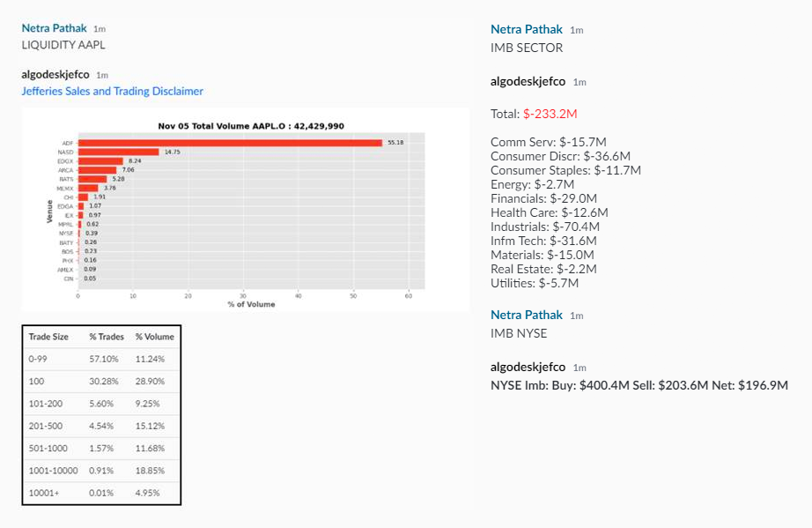Click Netra Pathak's name above IMB NYSE
Viewport: 812px width, 528px height.
[526, 315]
